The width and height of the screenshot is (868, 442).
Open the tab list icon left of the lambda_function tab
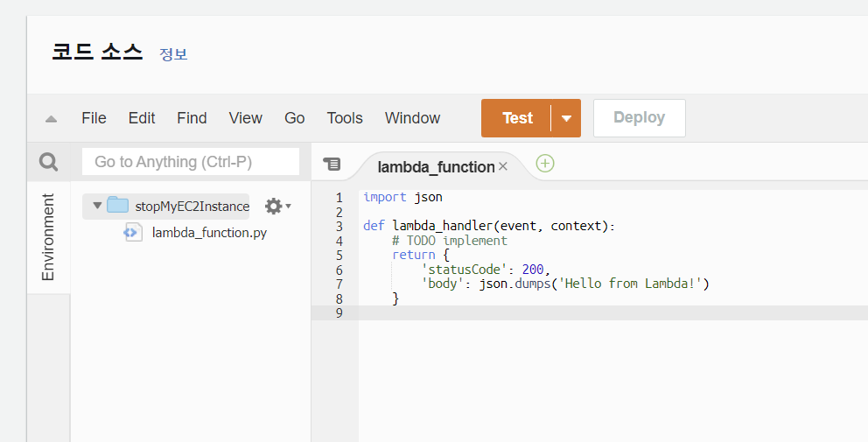332,164
